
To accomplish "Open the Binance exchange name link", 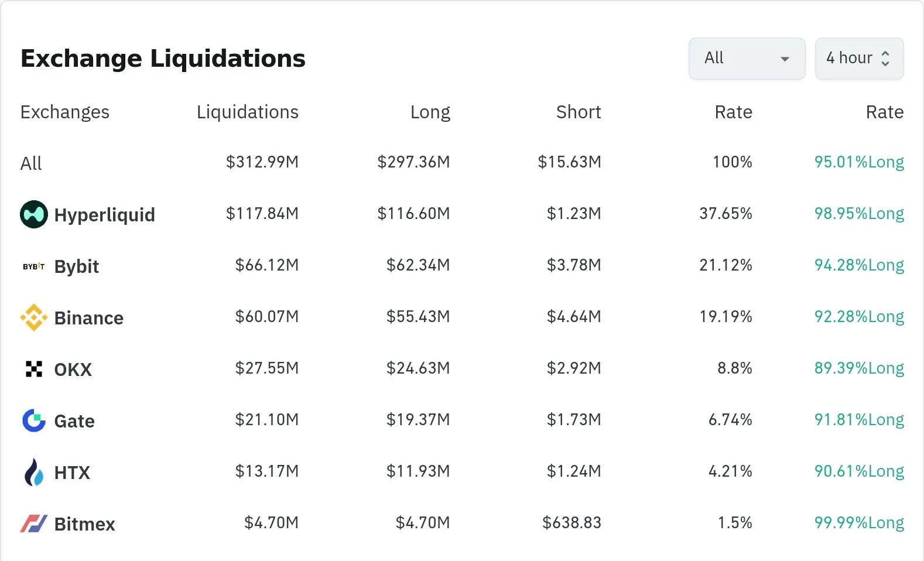I will pyautogui.click(x=88, y=318).
